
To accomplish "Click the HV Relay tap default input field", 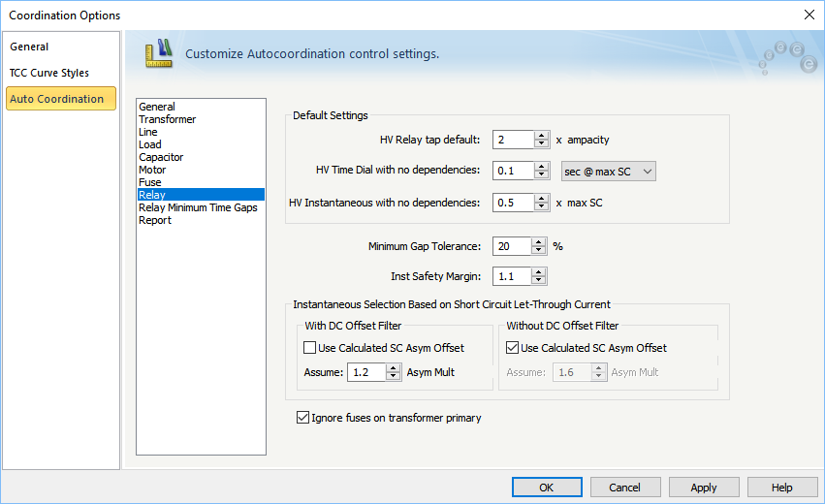I will (x=512, y=140).
